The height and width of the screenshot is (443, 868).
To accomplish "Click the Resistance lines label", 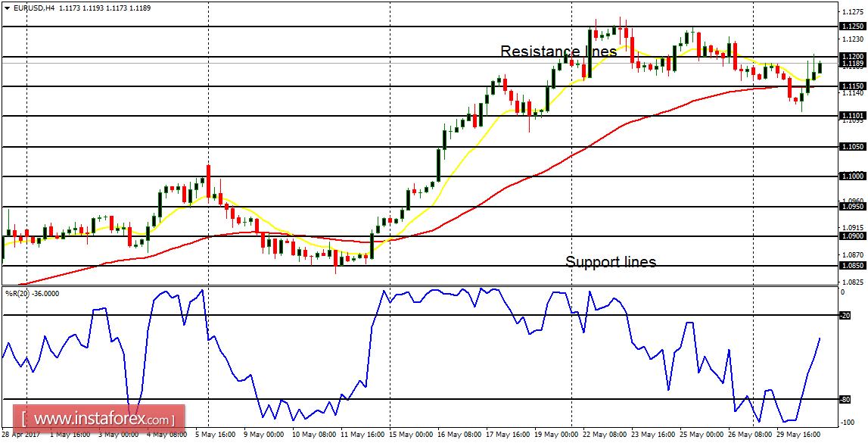I will coord(558,51).
